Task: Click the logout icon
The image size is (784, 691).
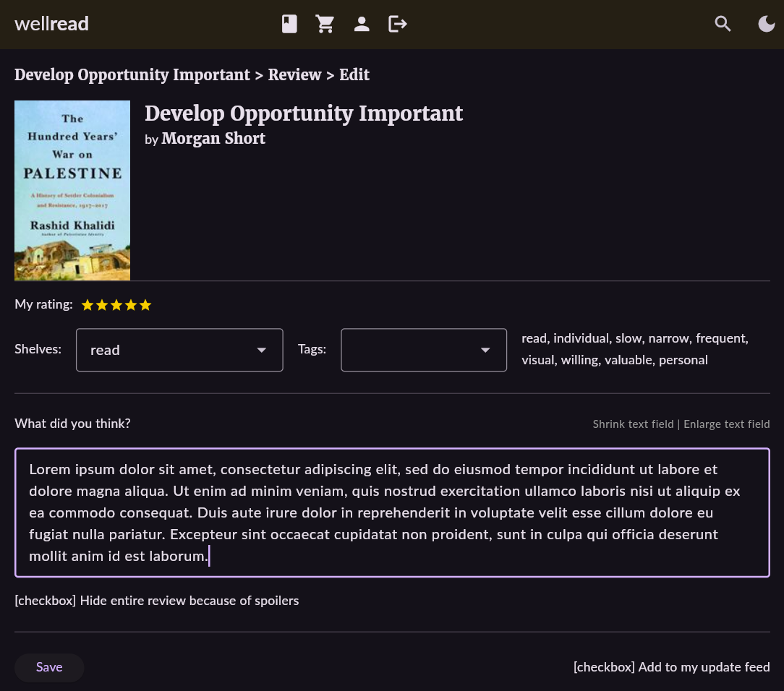Action: point(398,25)
